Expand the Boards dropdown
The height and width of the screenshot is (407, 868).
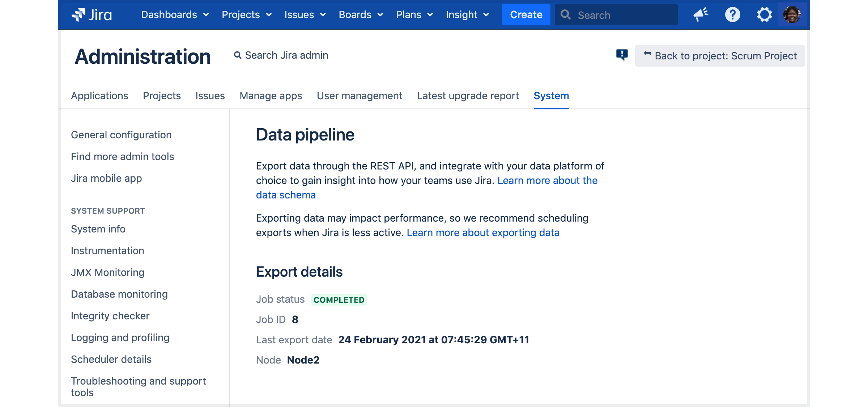pos(361,15)
